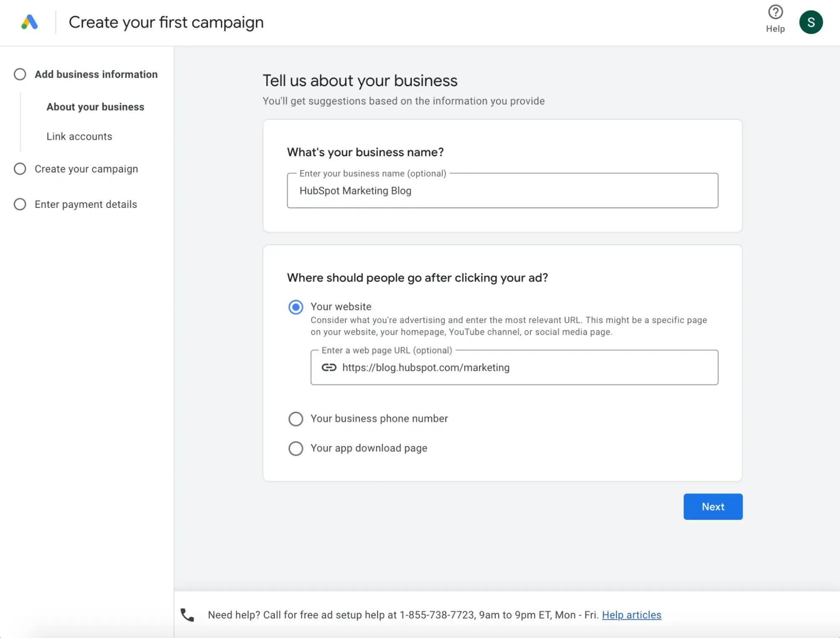The image size is (840, 638).
Task: Select the Your app download page option
Action: point(295,448)
